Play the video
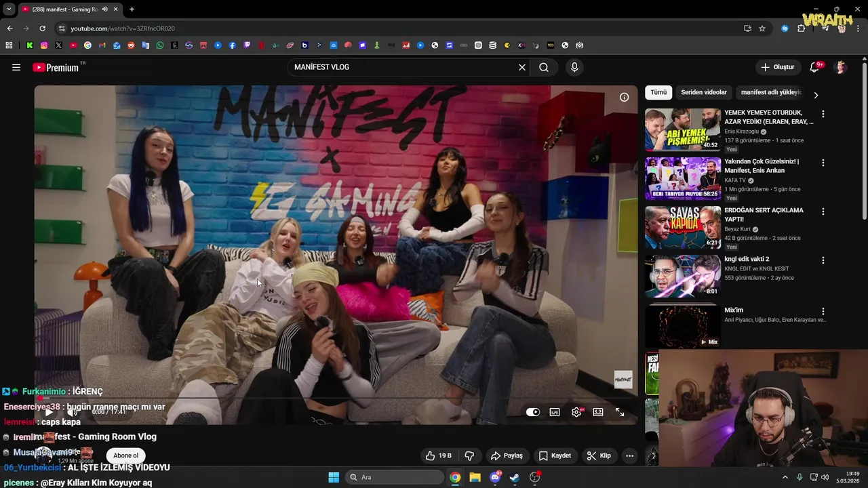Screen dimensions: 868x488 49,412
